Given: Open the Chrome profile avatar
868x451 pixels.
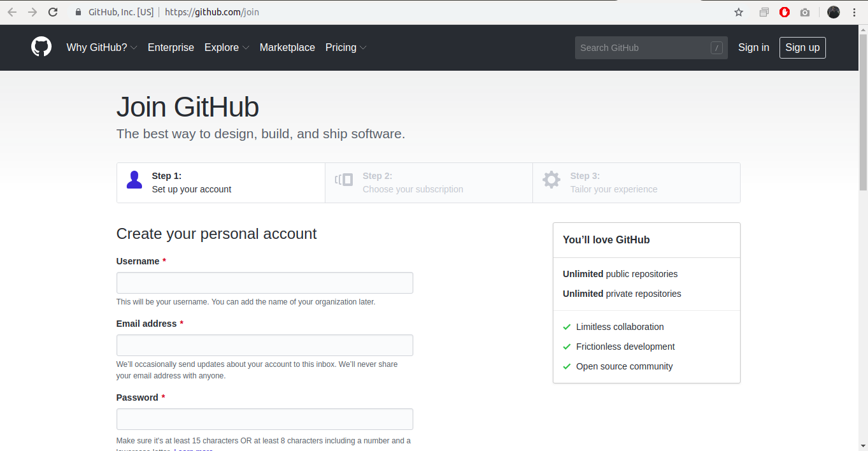Looking at the screenshot, I should pos(834,12).
